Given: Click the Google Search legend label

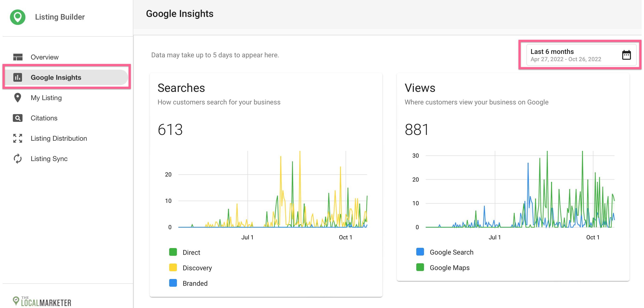Looking at the screenshot, I should coord(452,252).
